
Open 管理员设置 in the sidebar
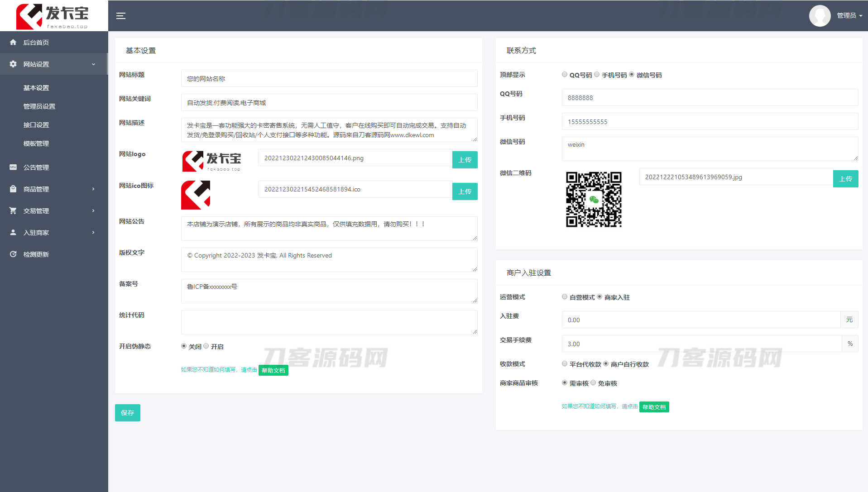point(39,106)
